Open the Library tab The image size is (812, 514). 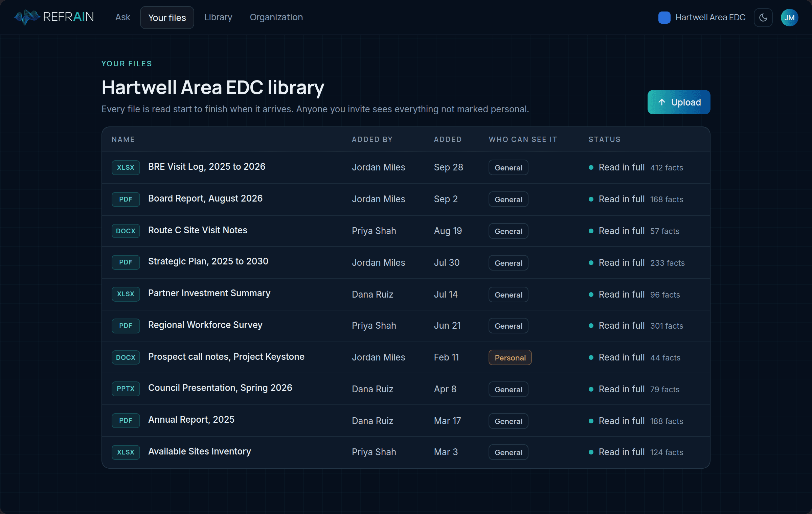(218, 17)
